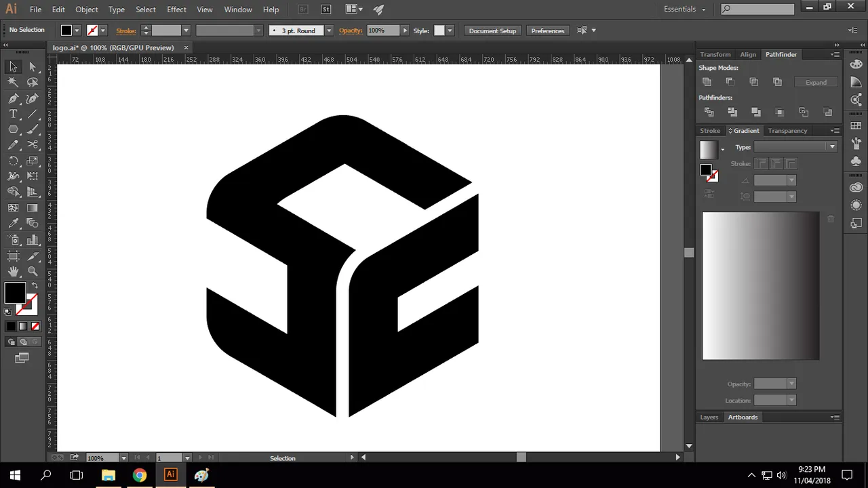Click the Stroke label link
Viewport: 868px width, 488px height.
(x=126, y=30)
